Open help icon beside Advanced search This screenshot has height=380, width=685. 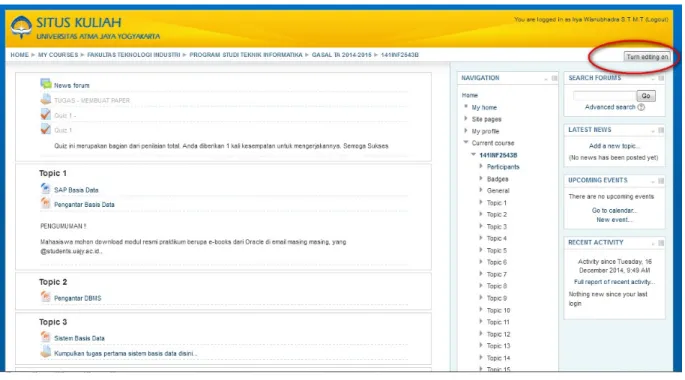tap(641, 107)
